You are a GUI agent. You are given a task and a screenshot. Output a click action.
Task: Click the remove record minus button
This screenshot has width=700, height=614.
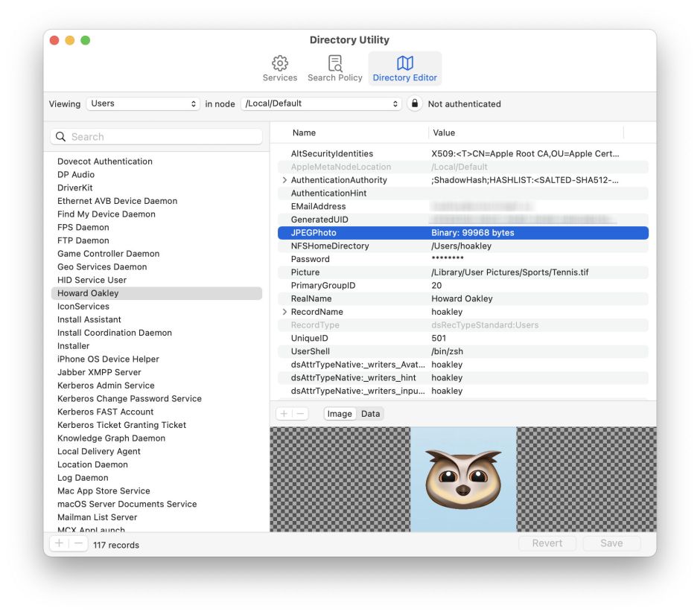click(78, 544)
